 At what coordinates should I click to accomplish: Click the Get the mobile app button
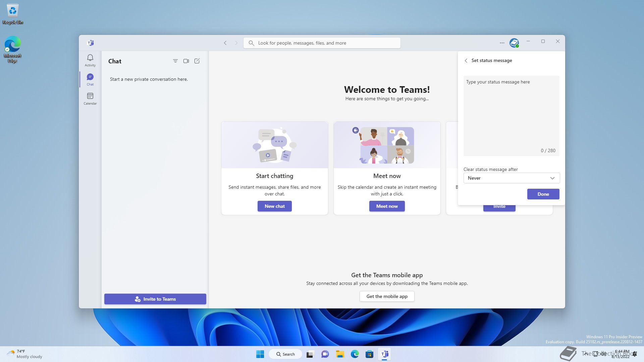(387, 296)
